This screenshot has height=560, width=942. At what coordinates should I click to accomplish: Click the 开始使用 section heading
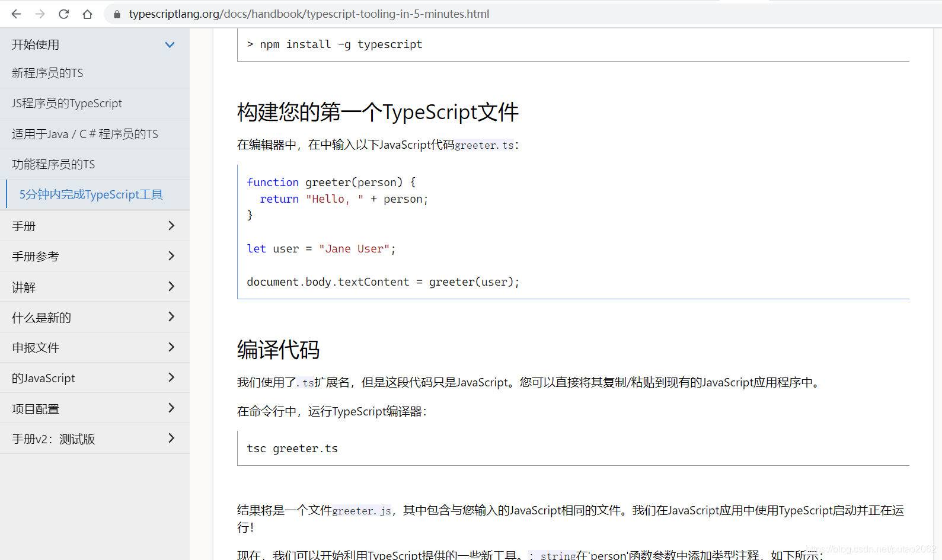[36, 44]
